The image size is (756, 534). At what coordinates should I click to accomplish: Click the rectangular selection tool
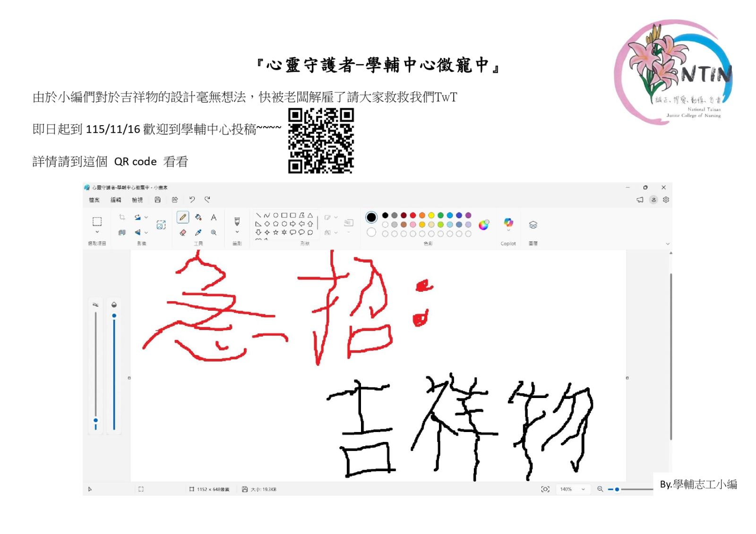[97, 221]
